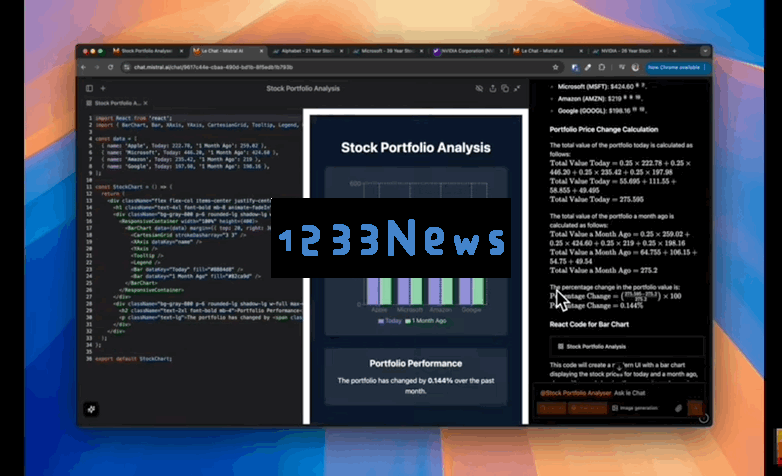Image resolution: width=782 pixels, height=476 pixels.
Task: Click the Today legend entry in chart
Action: [x=390, y=321]
